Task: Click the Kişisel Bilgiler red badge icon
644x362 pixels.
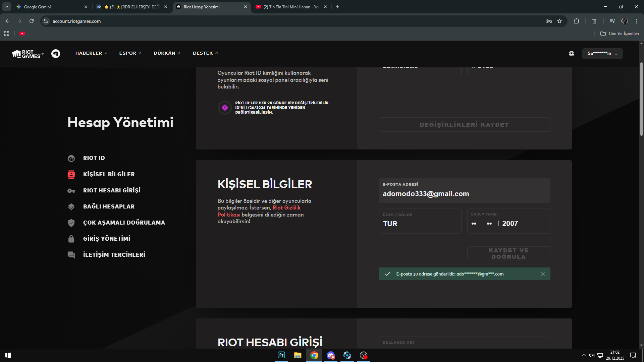Action: [x=71, y=174]
